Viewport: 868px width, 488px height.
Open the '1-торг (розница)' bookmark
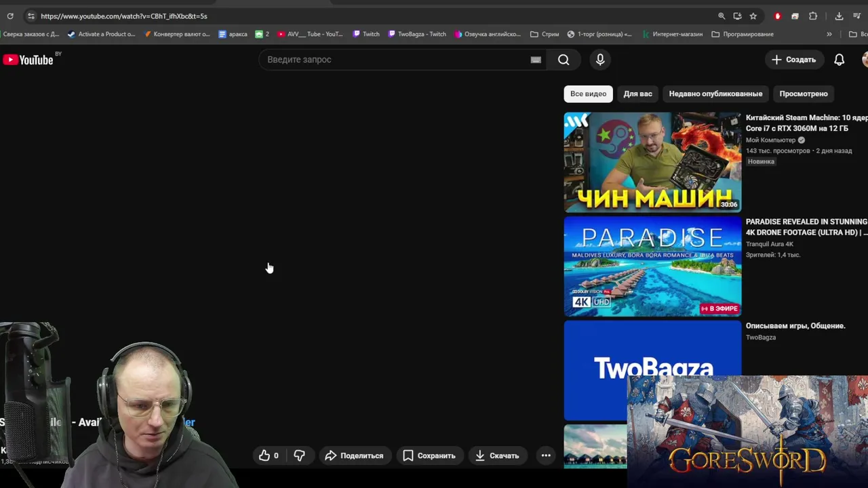pos(599,34)
